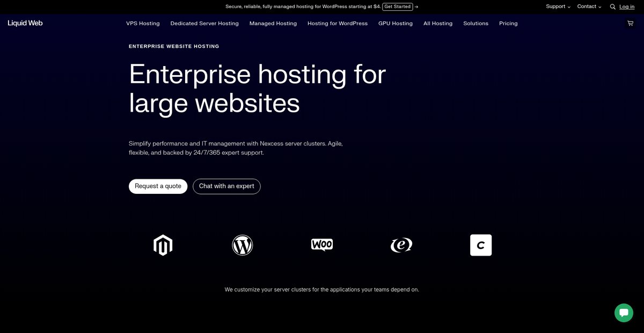Select the WooCommerce logo icon
Image resolution: width=644 pixels, height=333 pixels.
[322, 245]
